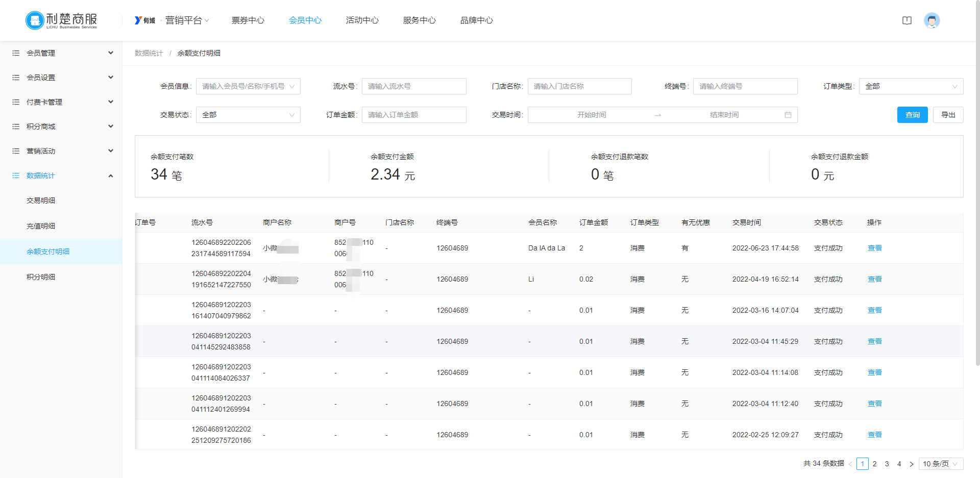Image resolution: width=980 pixels, height=478 pixels.
Task: Go to page 4 of results
Action: [x=899, y=464]
